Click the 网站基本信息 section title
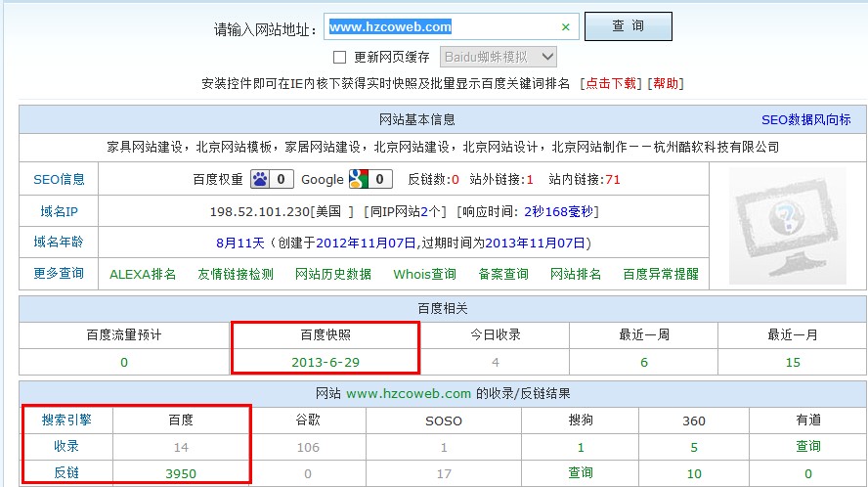 tap(416, 119)
